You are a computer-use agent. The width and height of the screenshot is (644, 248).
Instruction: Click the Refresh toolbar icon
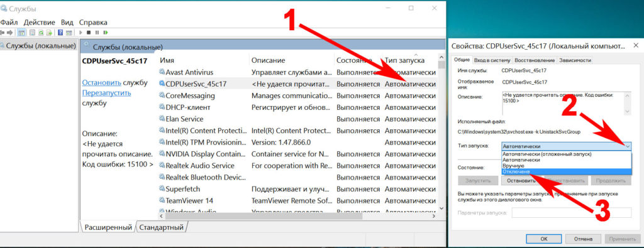coord(41,33)
